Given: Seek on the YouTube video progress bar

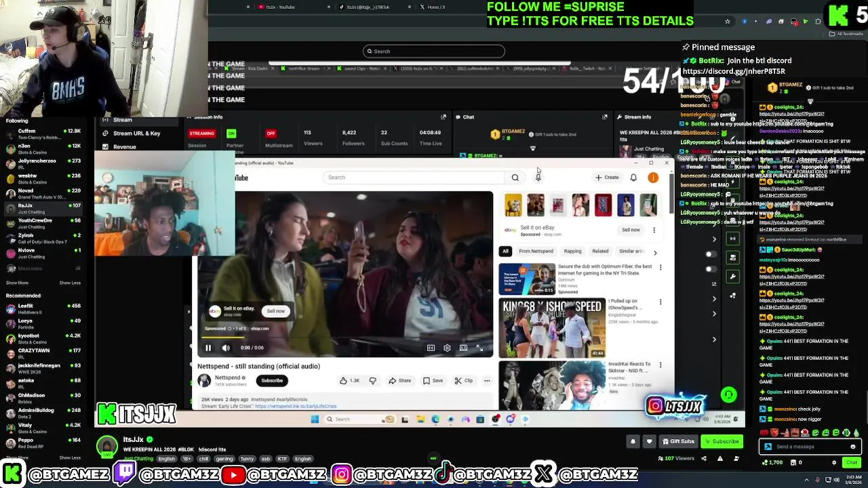Looking at the screenshot, I should point(344,337).
